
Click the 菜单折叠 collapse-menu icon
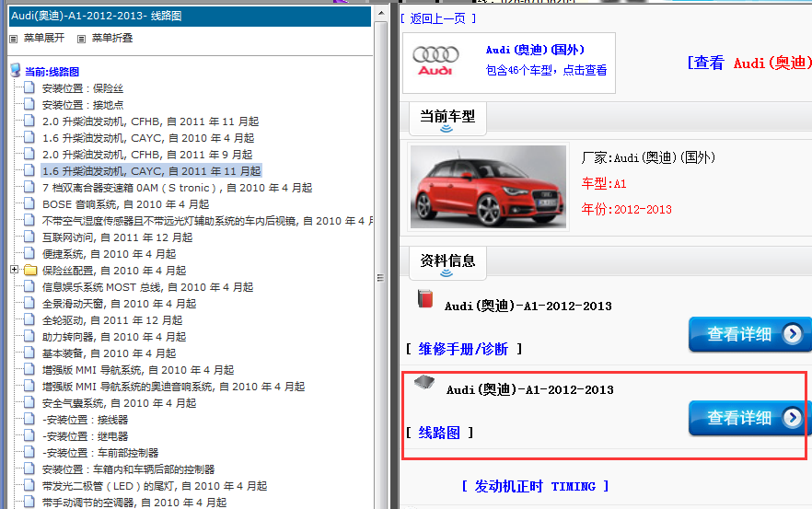[x=81, y=39]
